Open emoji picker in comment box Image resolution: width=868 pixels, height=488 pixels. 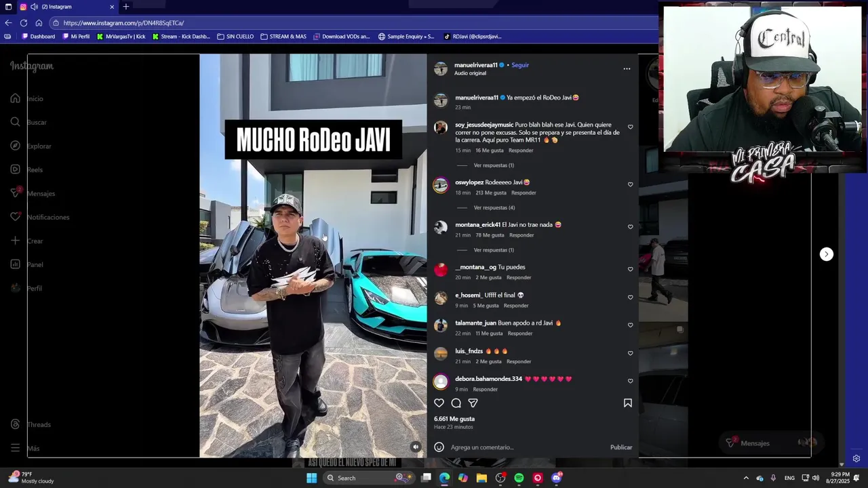coord(439,447)
